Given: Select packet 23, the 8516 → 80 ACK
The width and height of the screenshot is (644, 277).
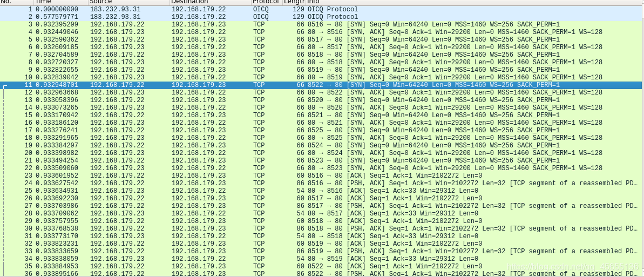Looking at the screenshot, I should (x=322, y=175).
